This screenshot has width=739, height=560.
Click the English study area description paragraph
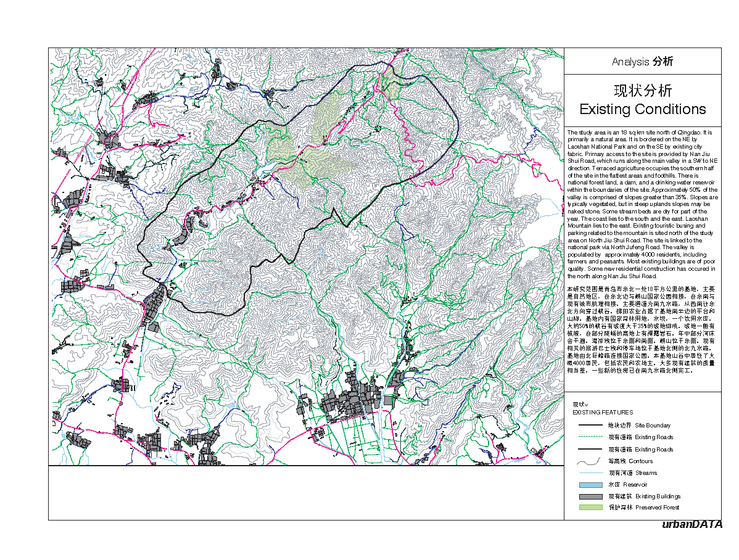point(642,204)
